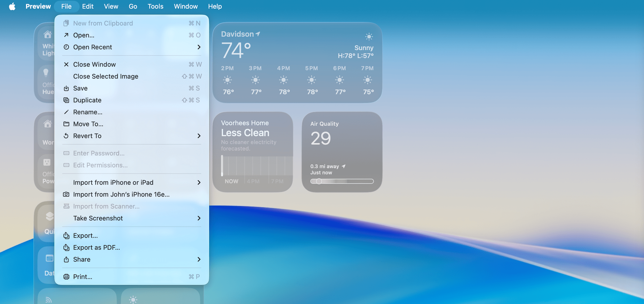
Task: Click the 6 PM forecast sun icon
Action: [x=340, y=80]
